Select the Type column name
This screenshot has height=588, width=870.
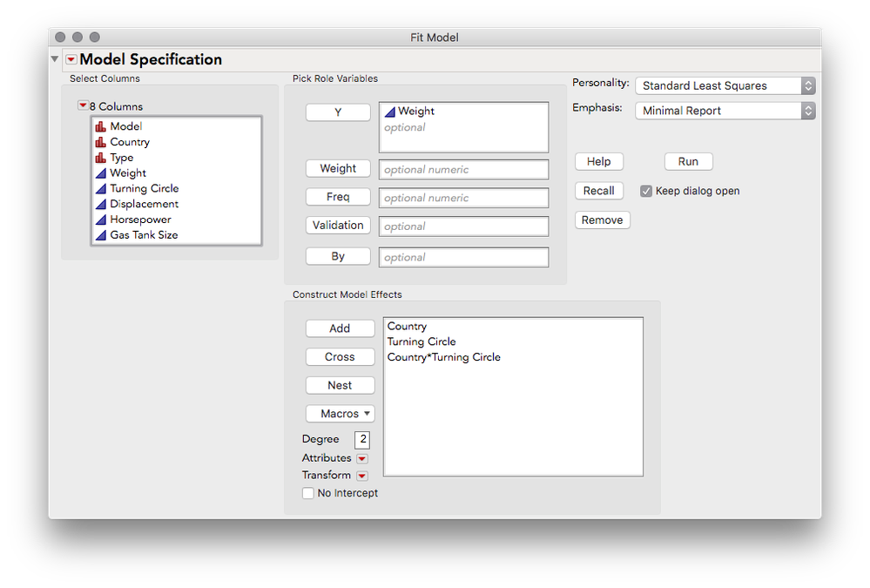[x=122, y=158]
